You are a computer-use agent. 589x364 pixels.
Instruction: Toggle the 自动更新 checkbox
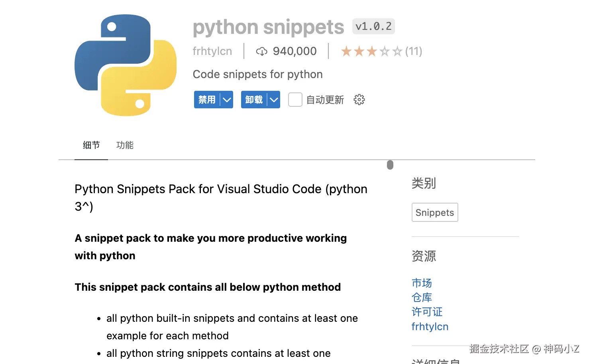(x=295, y=100)
